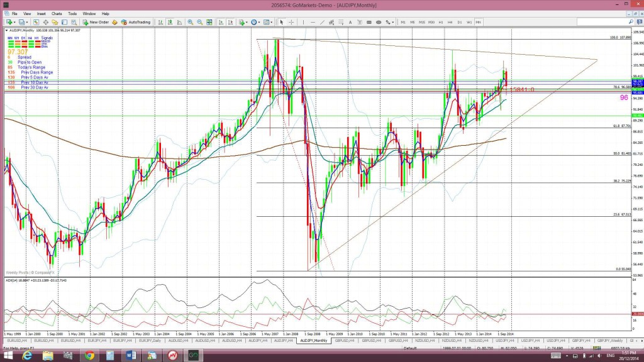Select the standard cursor tool
The image size is (644, 362).
tap(282, 22)
